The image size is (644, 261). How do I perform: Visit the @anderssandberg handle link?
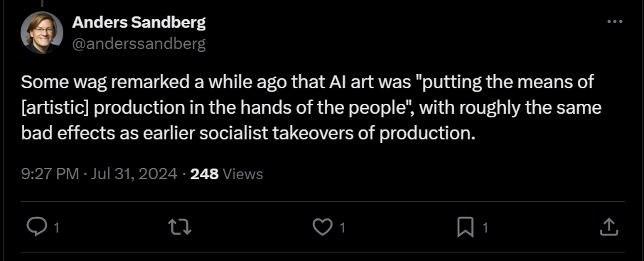coord(139,44)
